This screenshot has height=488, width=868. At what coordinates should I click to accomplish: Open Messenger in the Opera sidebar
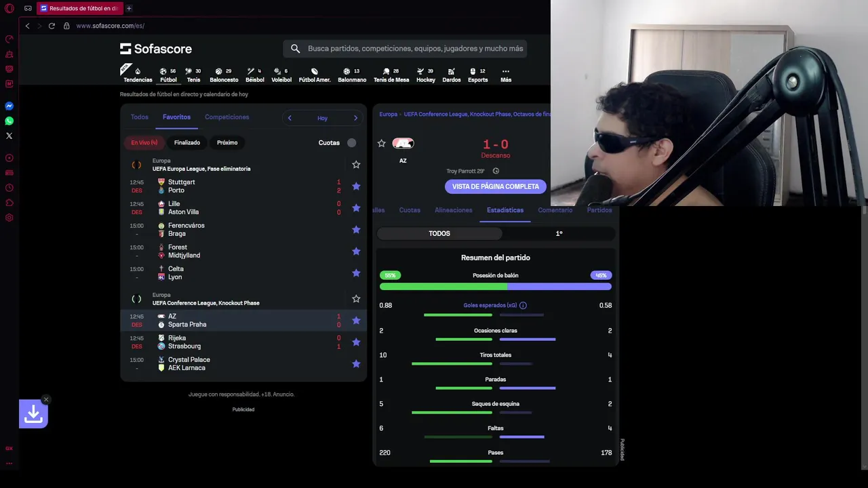9,106
